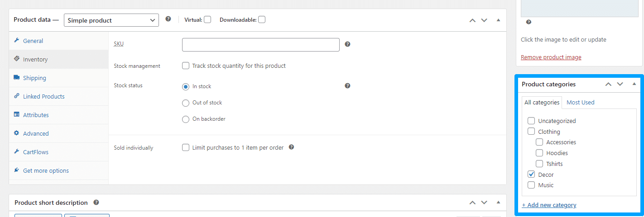Check Track stock quantity for this product
Viewport: 644px width, 217px height.
(186, 66)
